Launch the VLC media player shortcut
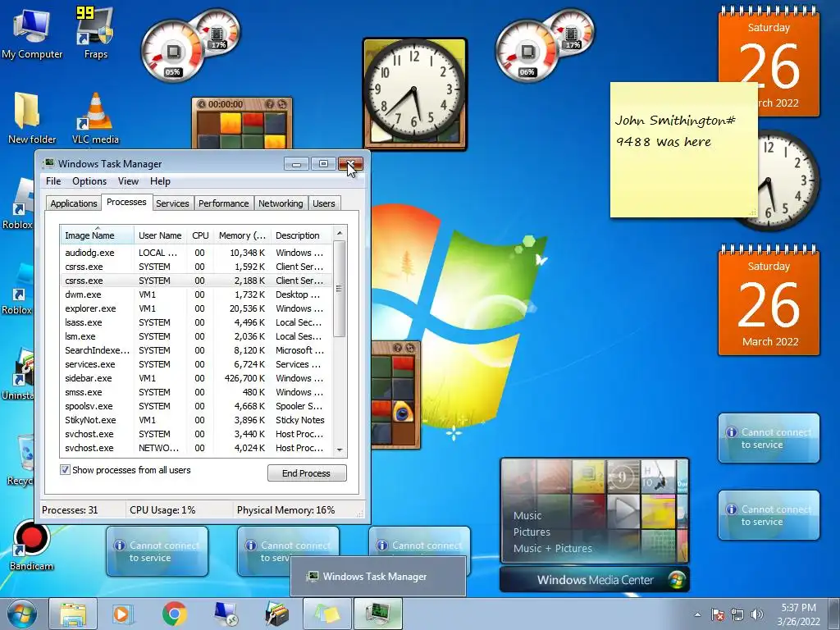 click(95, 118)
